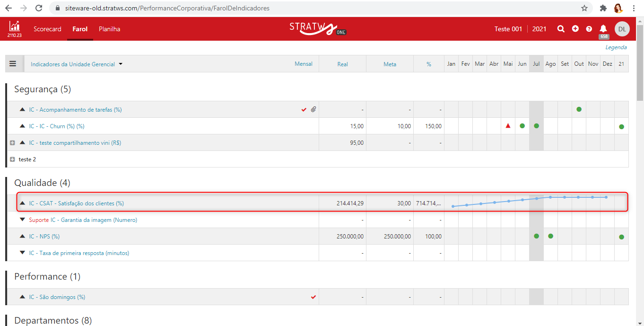The height and width of the screenshot is (326, 644).
Task: Click the green dot in NPS 21 column
Action: [621, 237]
